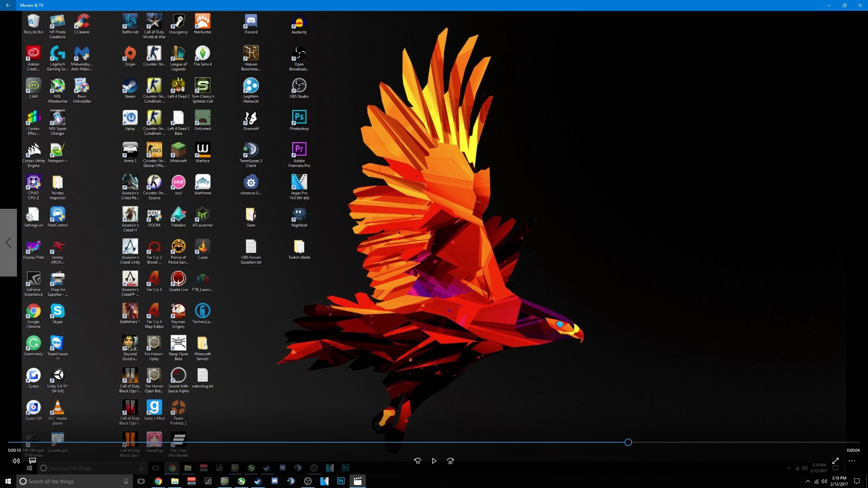This screenshot has width=868, height=488.
Task: Skip back 10 seconds in the video
Action: (417, 461)
